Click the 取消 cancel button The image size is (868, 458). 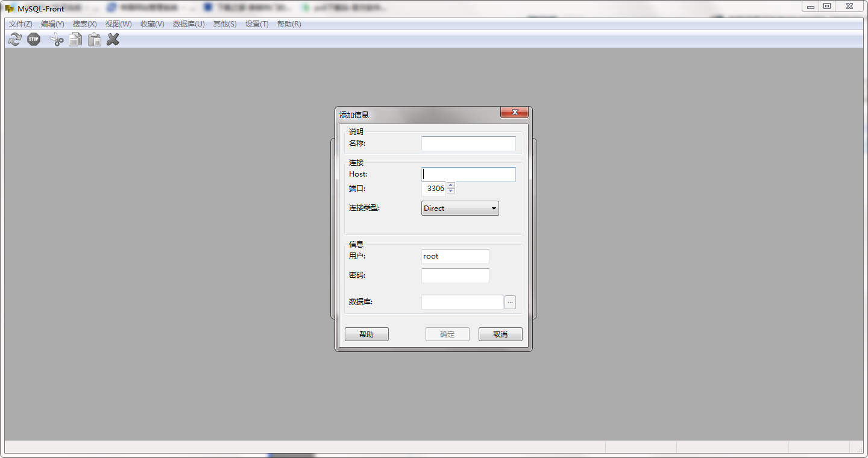pos(500,334)
